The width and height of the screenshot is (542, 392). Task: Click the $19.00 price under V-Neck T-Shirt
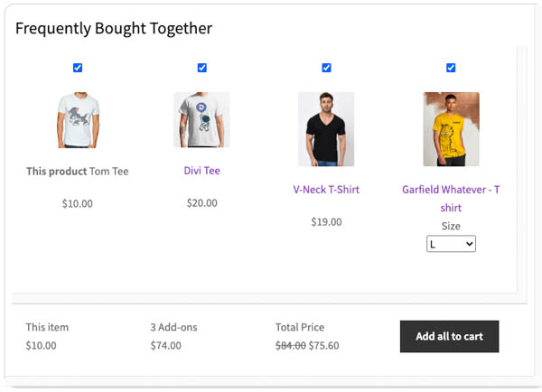click(x=326, y=222)
